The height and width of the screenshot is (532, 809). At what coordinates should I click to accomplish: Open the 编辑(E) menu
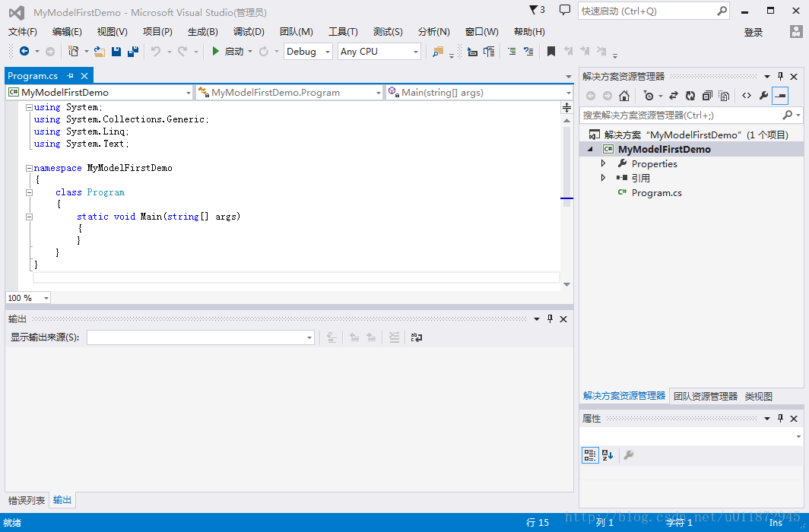67,32
